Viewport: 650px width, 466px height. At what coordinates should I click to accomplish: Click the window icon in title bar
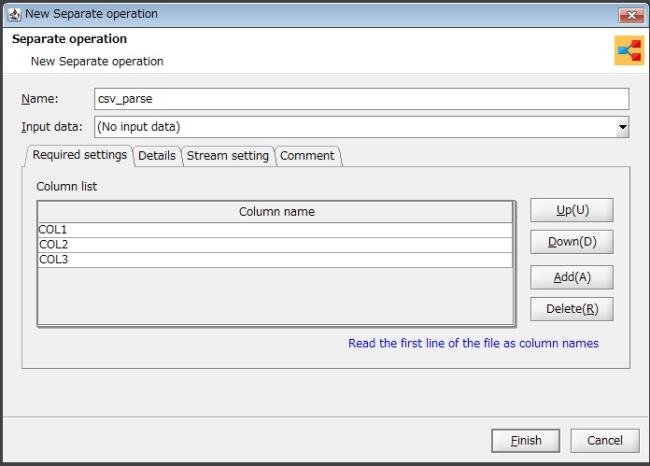tap(12, 14)
